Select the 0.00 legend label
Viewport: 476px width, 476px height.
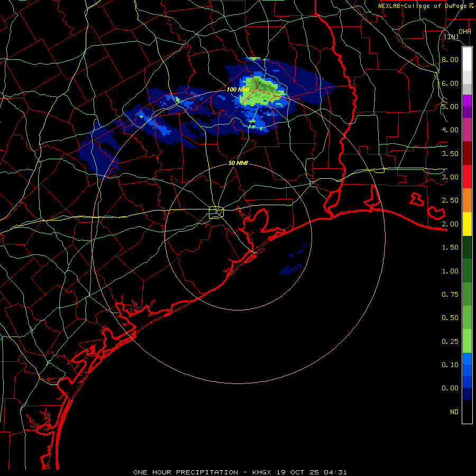click(450, 388)
